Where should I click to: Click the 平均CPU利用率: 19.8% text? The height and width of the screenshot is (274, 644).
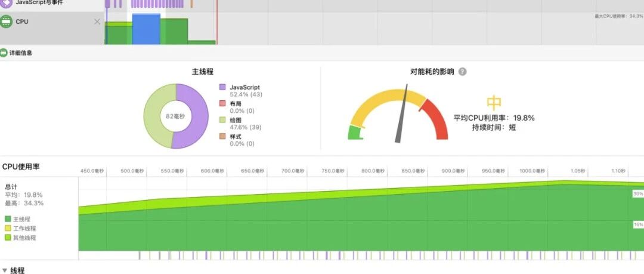click(494, 118)
